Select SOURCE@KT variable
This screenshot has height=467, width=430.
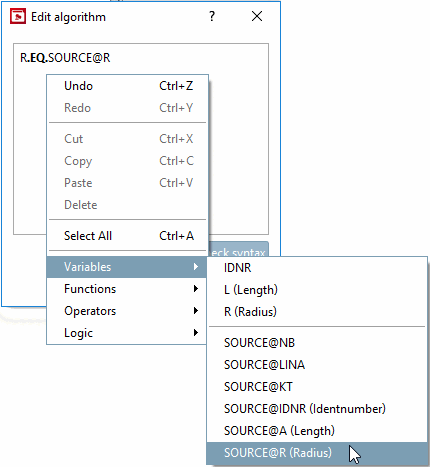pos(317,387)
